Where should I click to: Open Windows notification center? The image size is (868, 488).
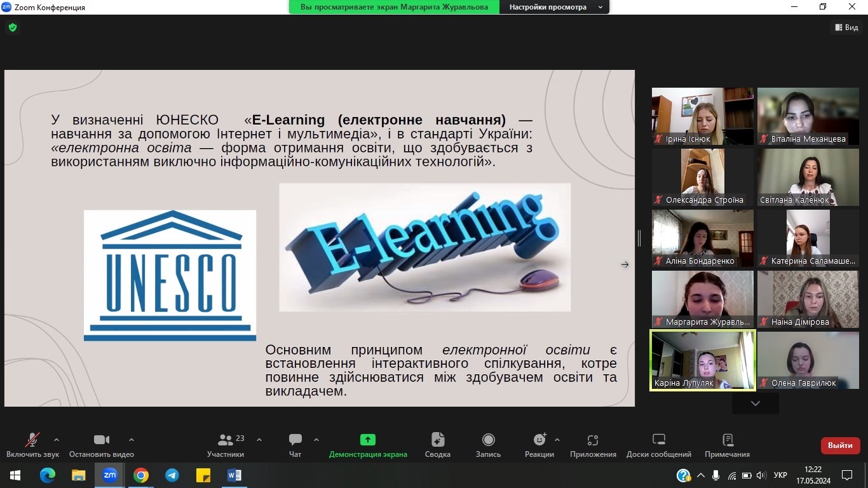pyautogui.click(x=847, y=475)
